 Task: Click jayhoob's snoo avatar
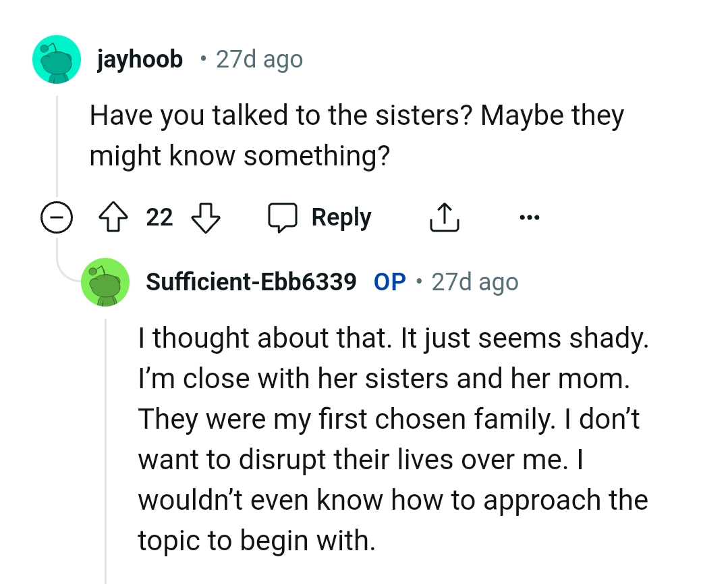pos(57,59)
